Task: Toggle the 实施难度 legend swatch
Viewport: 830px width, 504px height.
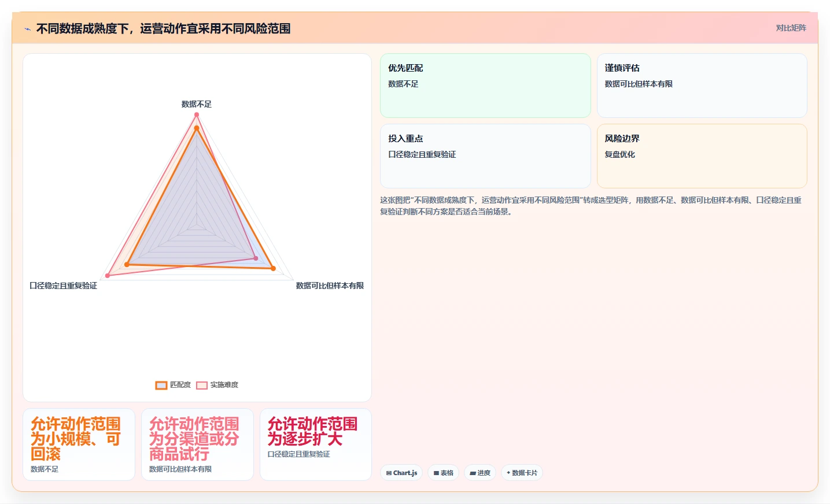Action: tap(202, 385)
